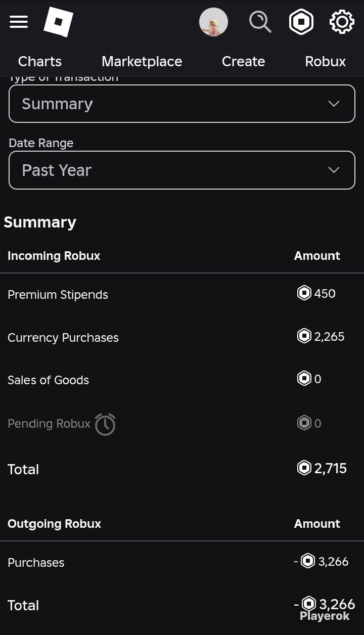The height and width of the screenshot is (635, 364).
Task: Open the Robux balance icon in header
Action: (301, 22)
